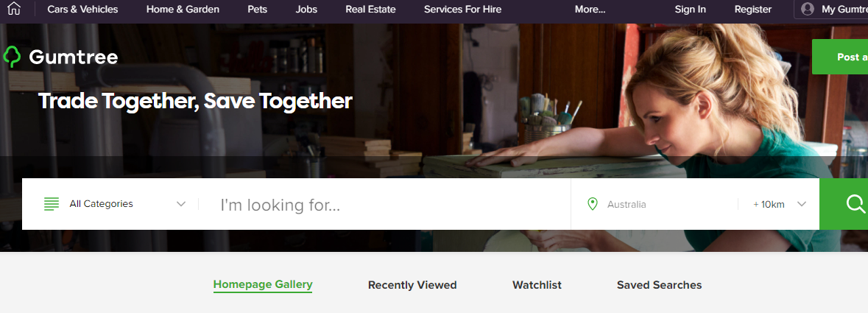This screenshot has height=313, width=868.
Task: Click the Sign In link
Action: [691, 9]
